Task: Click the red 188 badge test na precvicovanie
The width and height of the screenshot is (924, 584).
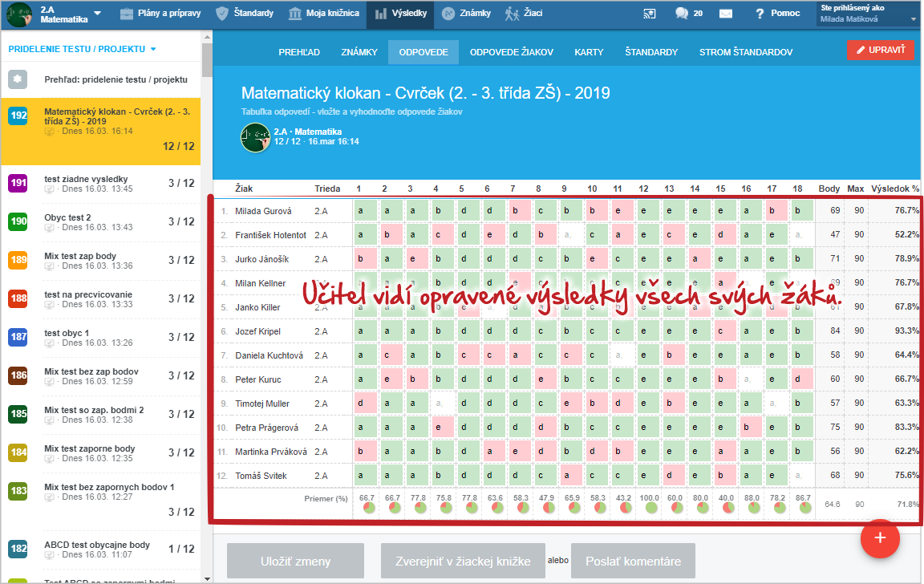Action: tap(18, 298)
